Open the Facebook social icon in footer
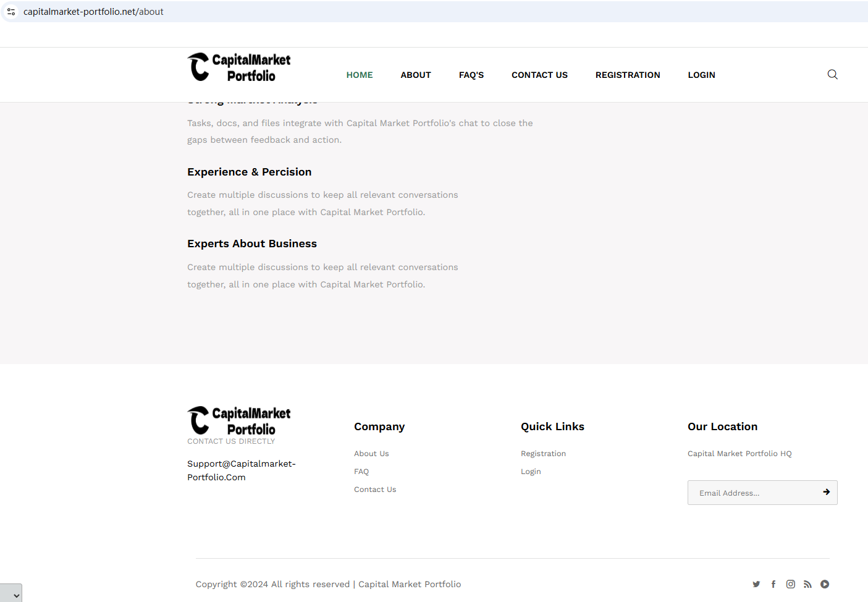The image size is (868, 602). pos(773,584)
